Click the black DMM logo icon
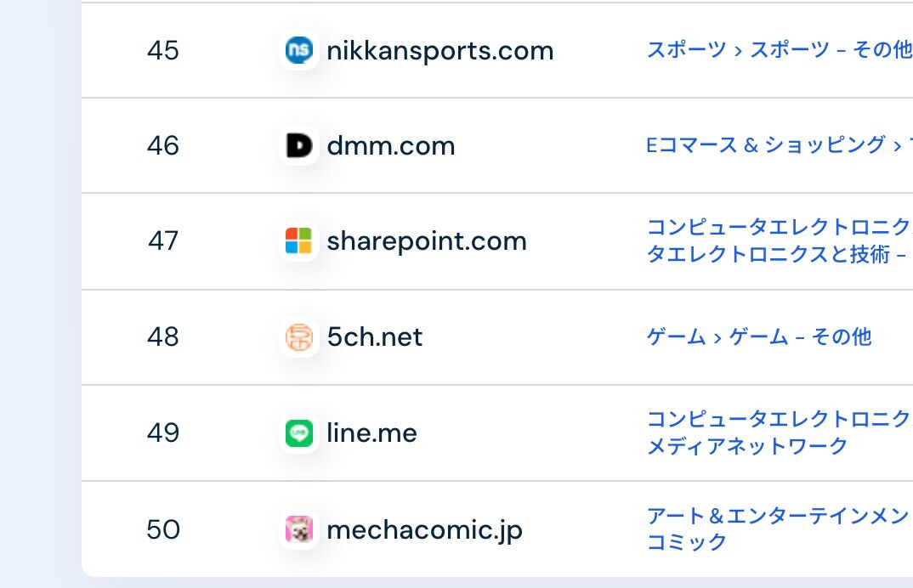This screenshot has height=588, width=913. click(x=298, y=145)
